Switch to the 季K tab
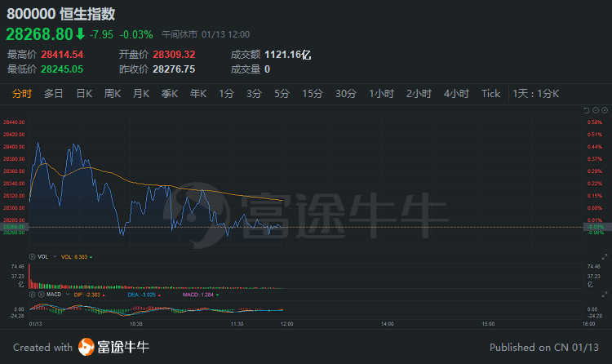612x364 pixels. coord(170,94)
